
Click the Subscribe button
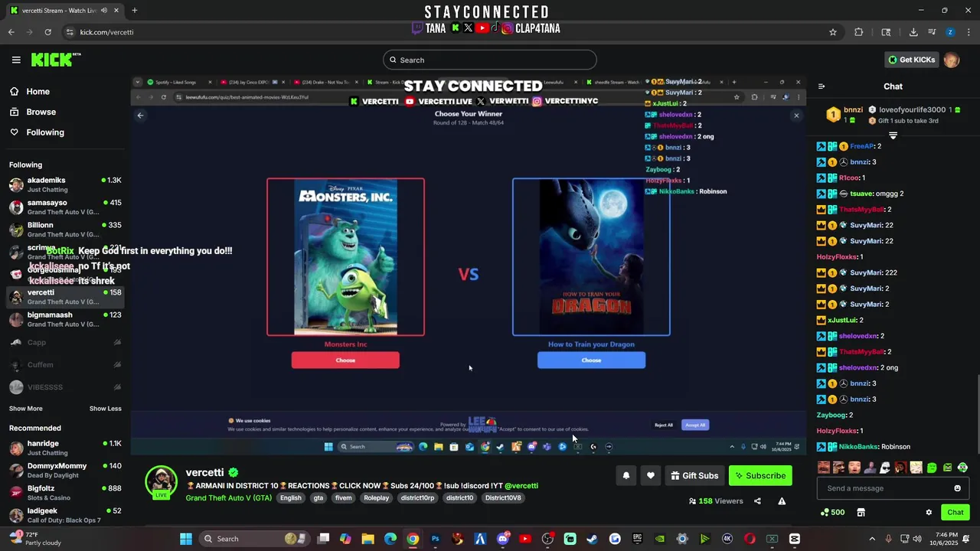point(760,476)
